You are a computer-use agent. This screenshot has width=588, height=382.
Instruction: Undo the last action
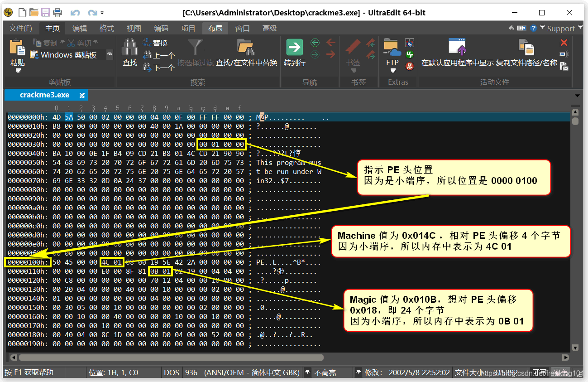(75, 13)
